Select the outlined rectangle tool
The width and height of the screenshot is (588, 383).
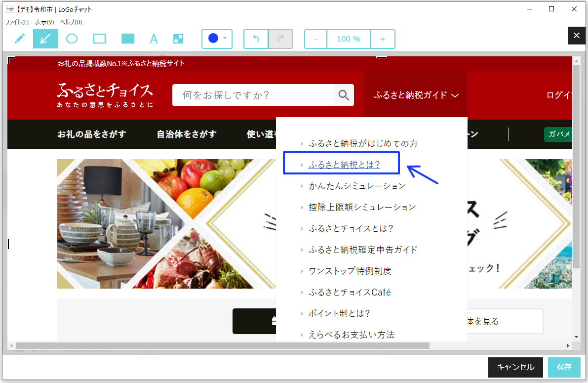click(x=99, y=39)
